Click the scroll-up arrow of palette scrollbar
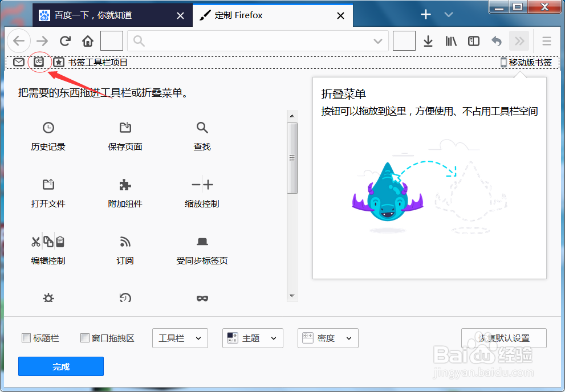 coord(292,116)
